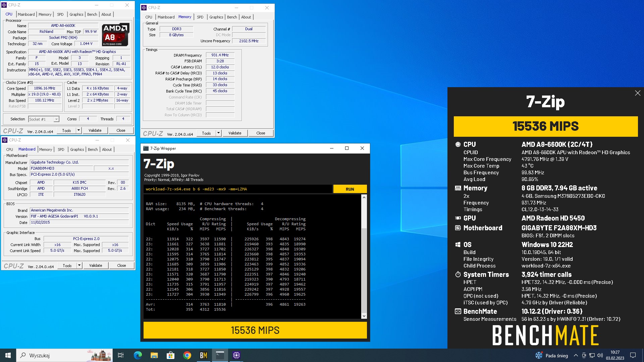Click Validate in the CPU window

click(95, 130)
